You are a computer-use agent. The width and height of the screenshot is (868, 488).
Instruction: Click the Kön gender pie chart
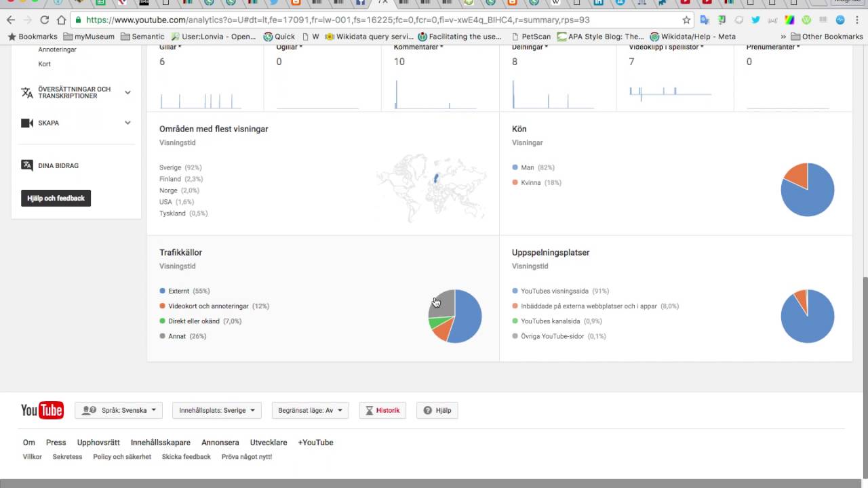tap(808, 190)
